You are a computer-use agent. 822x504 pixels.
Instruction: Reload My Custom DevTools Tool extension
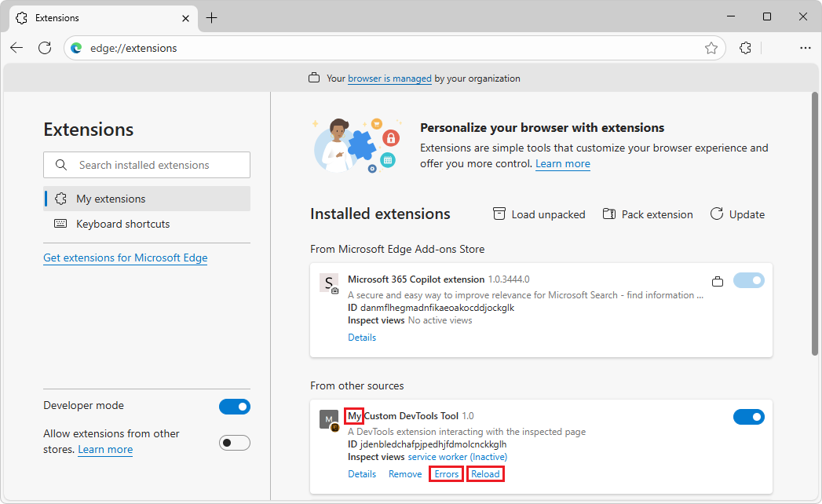(x=485, y=474)
